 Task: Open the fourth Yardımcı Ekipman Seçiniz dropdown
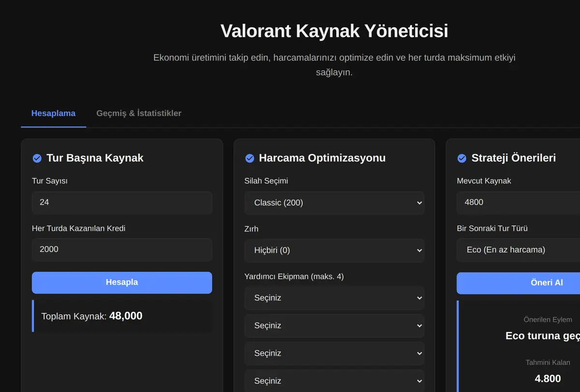[x=334, y=381]
